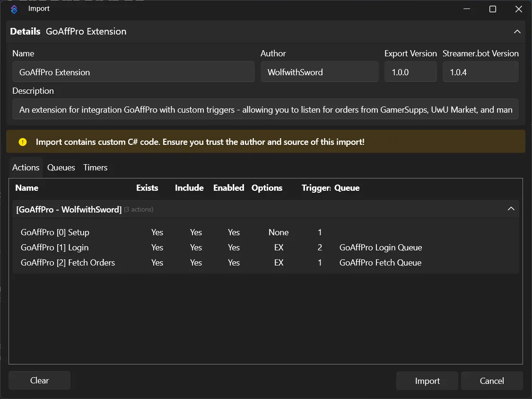Click the Clear button
This screenshot has width=532, height=399.
click(x=39, y=381)
